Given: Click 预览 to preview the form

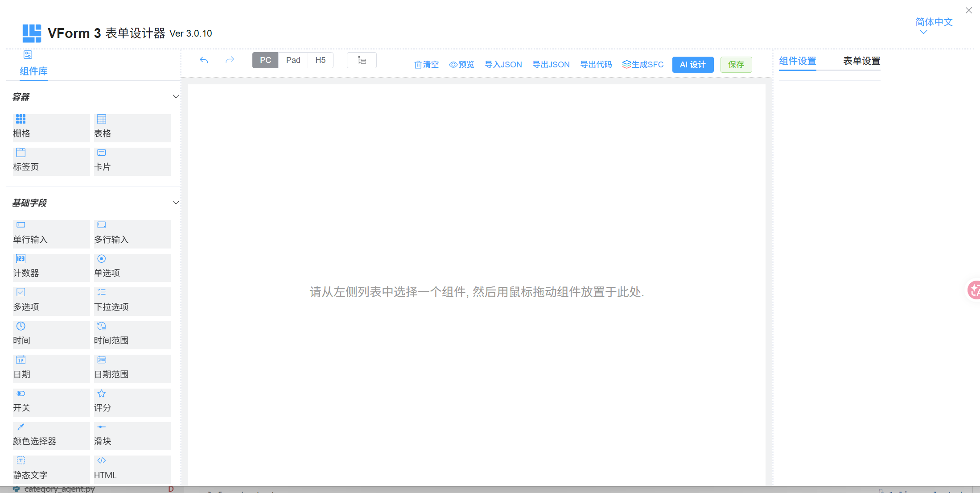Looking at the screenshot, I should (x=461, y=65).
